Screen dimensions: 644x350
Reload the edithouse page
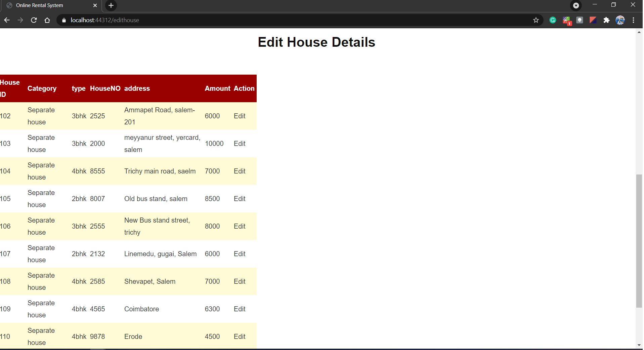(x=34, y=20)
